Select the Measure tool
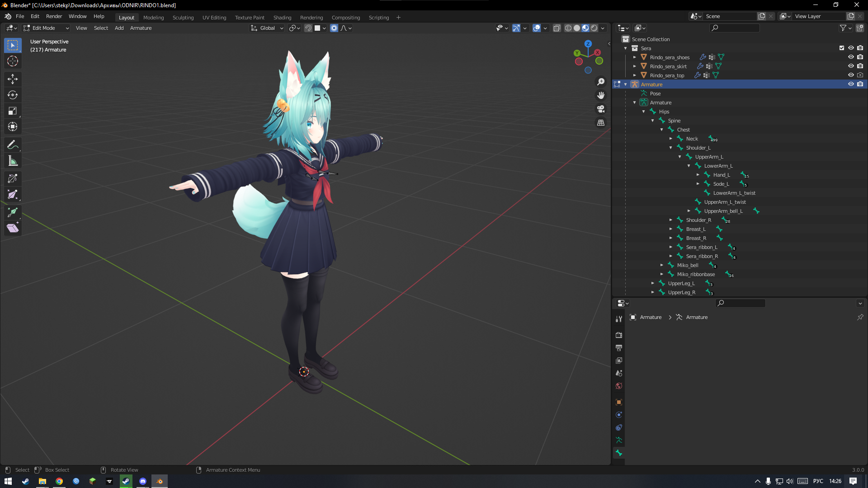868x488 pixels. [x=13, y=161]
